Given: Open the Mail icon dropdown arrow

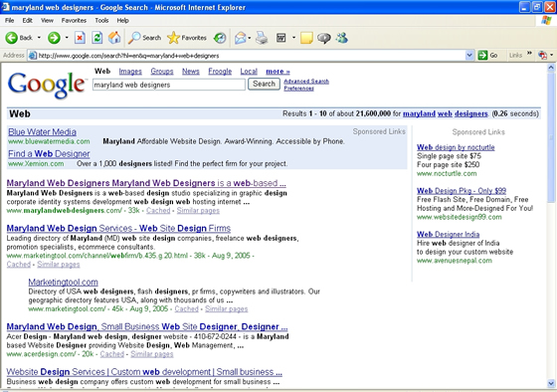Looking at the screenshot, I should click(x=250, y=38).
